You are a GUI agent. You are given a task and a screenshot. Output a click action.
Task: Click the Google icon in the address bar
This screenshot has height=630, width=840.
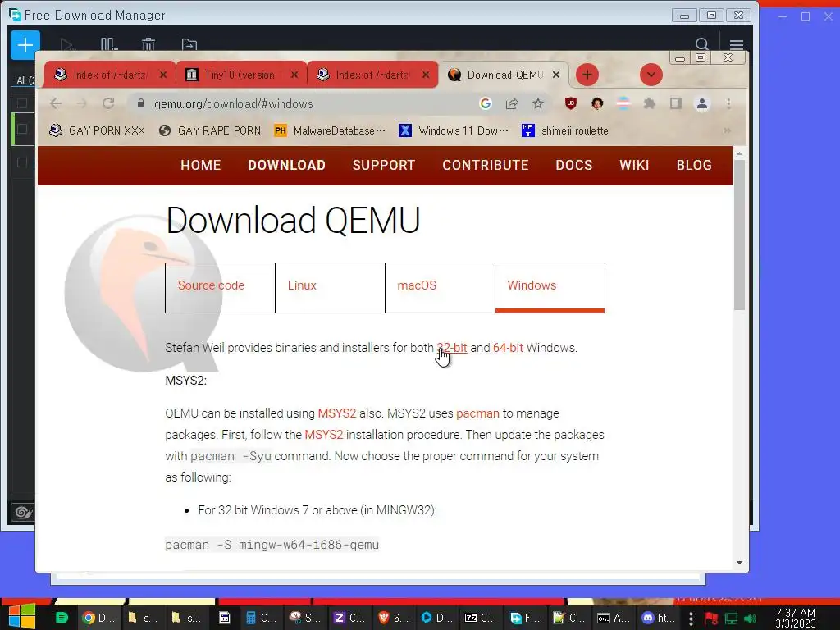point(486,103)
